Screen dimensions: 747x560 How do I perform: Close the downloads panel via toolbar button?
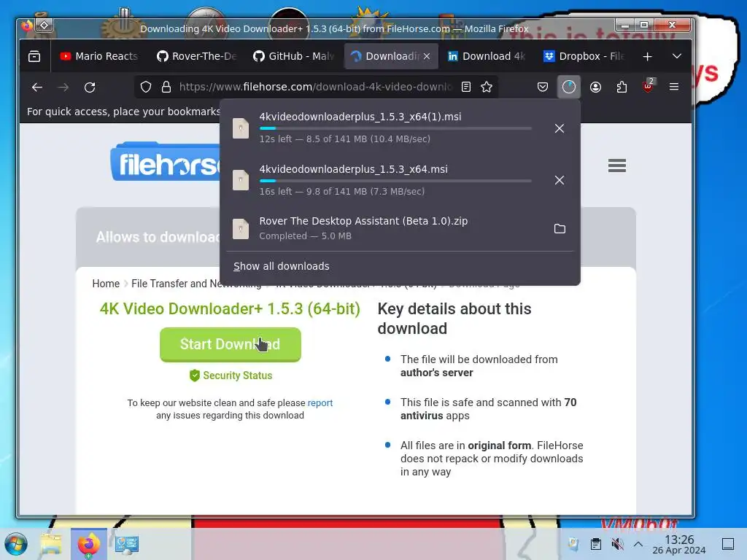tap(569, 87)
